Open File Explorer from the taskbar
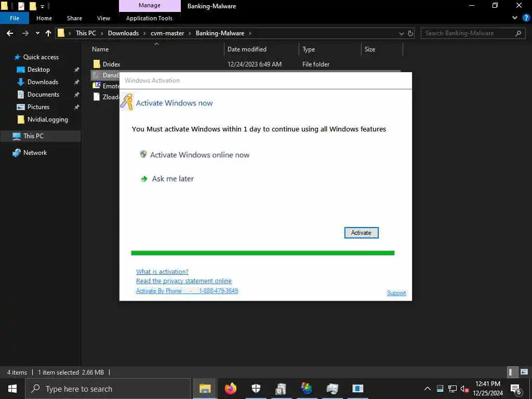 tap(205, 389)
